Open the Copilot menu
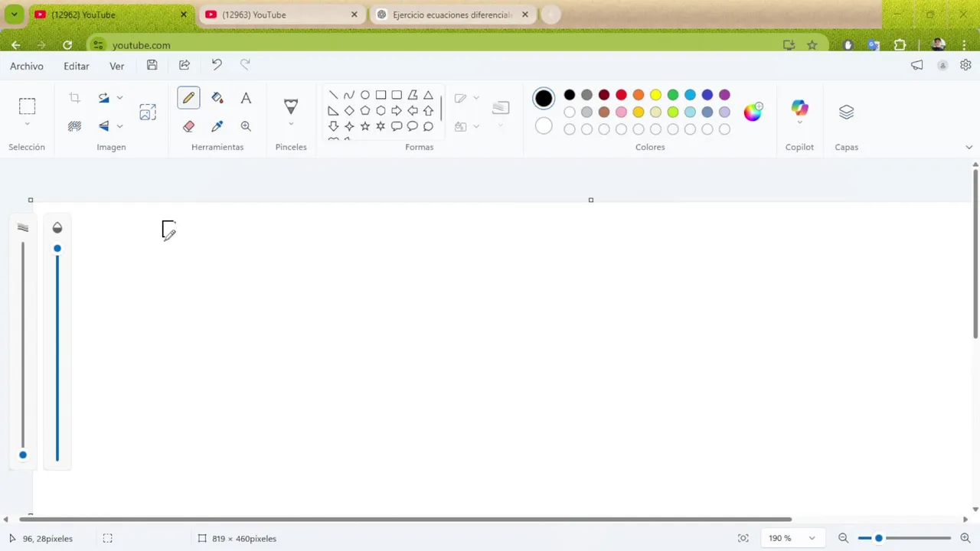Viewport: 980px width, 551px height. pyautogui.click(x=799, y=112)
